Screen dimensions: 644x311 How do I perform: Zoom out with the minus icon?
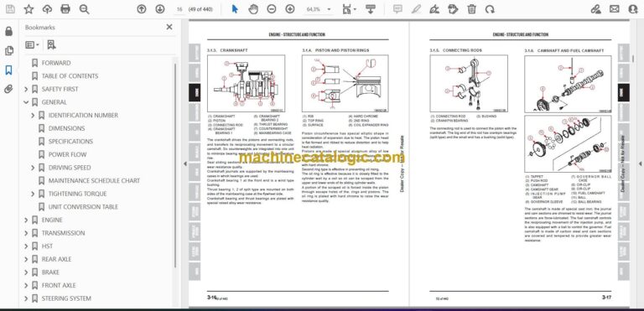pos(272,9)
